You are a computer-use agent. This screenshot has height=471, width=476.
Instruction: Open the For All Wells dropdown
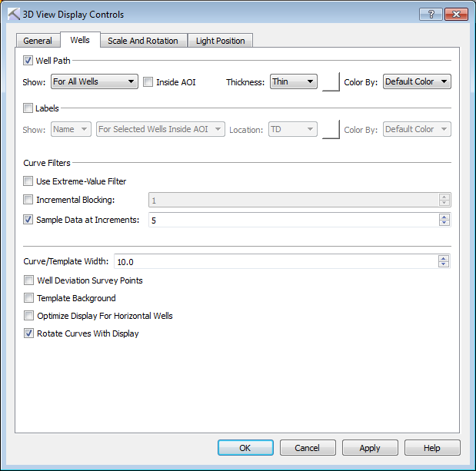click(94, 81)
